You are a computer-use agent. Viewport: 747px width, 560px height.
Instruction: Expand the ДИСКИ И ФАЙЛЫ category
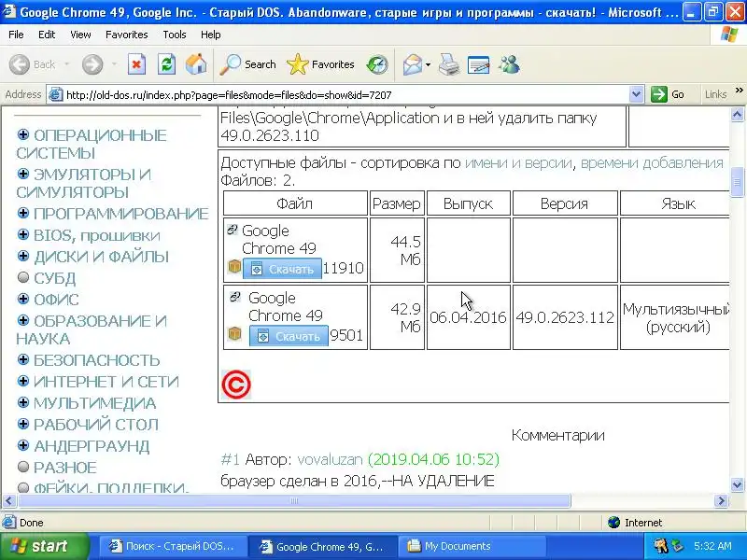(22, 256)
